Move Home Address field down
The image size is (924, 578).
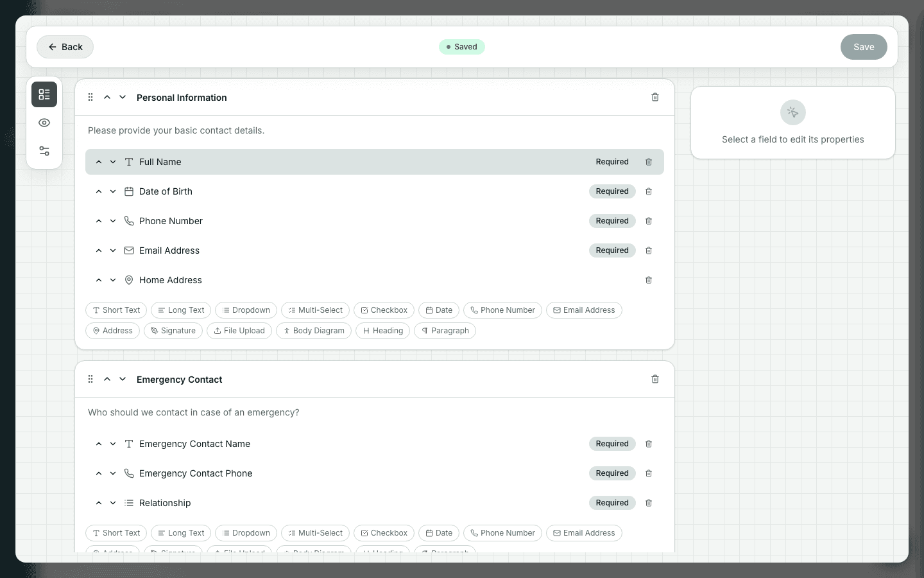click(113, 280)
